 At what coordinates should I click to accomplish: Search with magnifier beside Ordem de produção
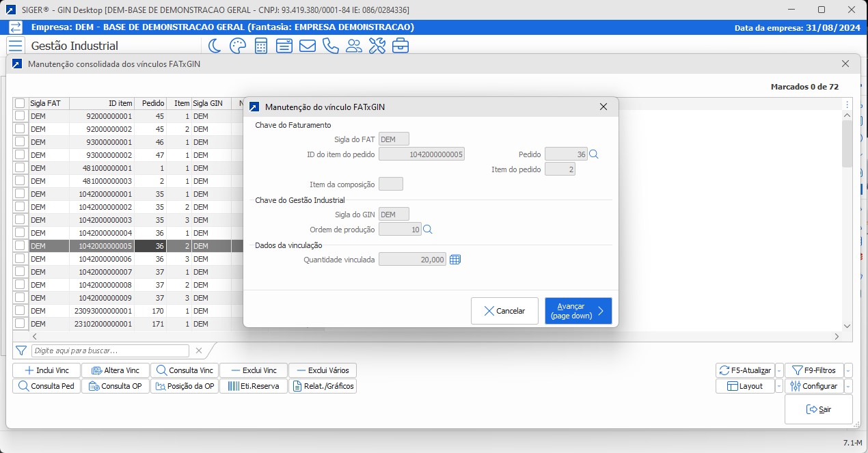point(428,230)
